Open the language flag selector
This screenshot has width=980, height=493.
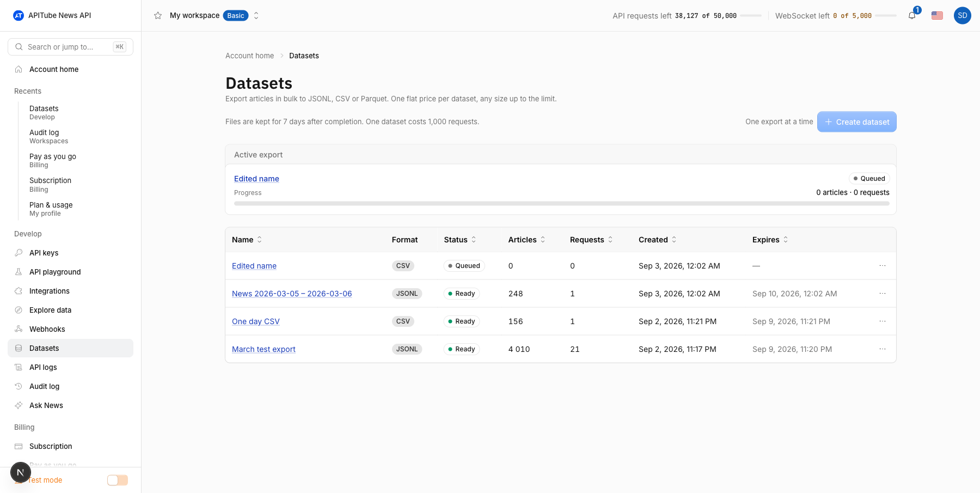(937, 15)
